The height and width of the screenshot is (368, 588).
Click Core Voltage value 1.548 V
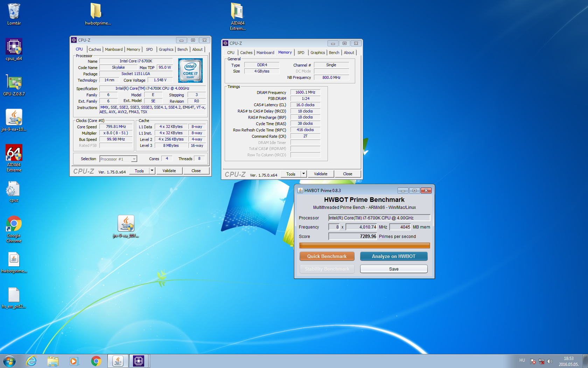pos(160,80)
